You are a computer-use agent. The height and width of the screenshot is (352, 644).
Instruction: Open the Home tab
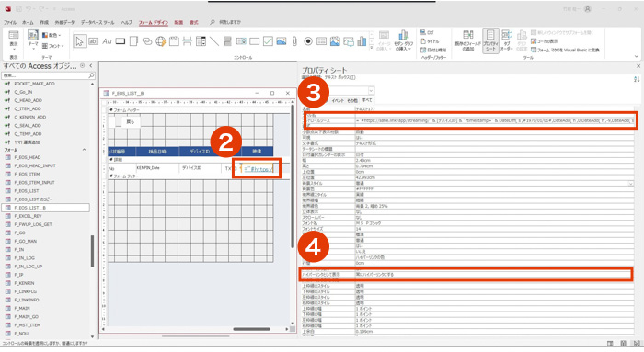click(28, 23)
